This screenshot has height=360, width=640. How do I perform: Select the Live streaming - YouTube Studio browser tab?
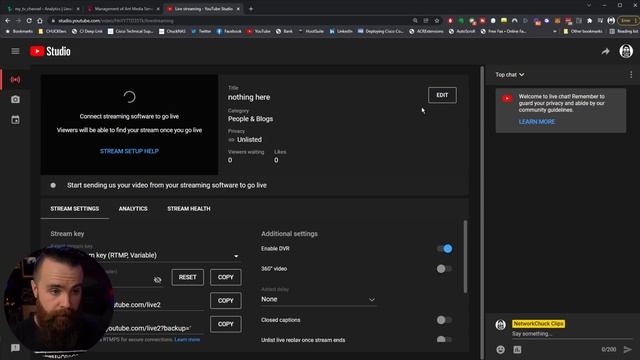pos(203,9)
